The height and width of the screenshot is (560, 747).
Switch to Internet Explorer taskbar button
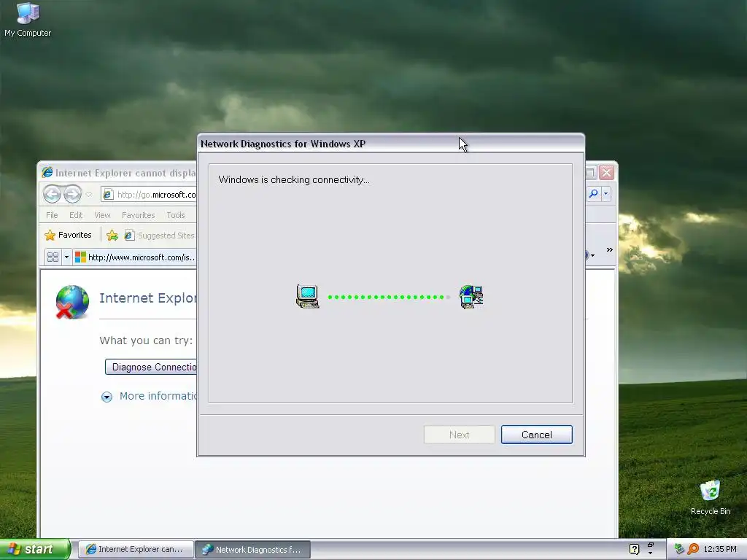[x=136, y=549]
